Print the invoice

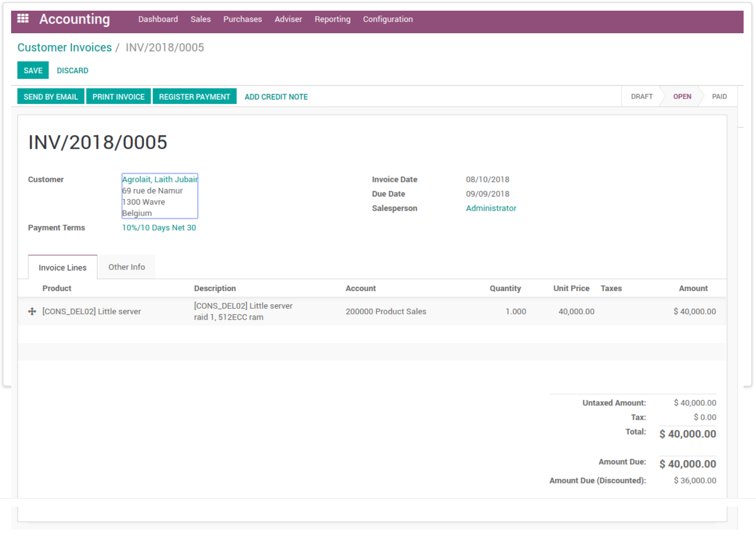(118, 97)
